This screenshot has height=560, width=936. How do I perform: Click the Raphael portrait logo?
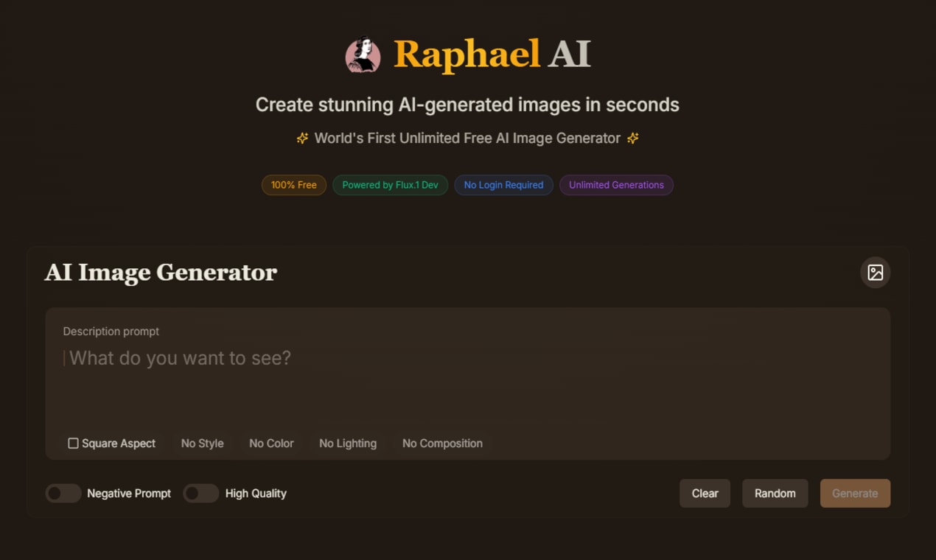pyautogui.click(x=363, y=55)
